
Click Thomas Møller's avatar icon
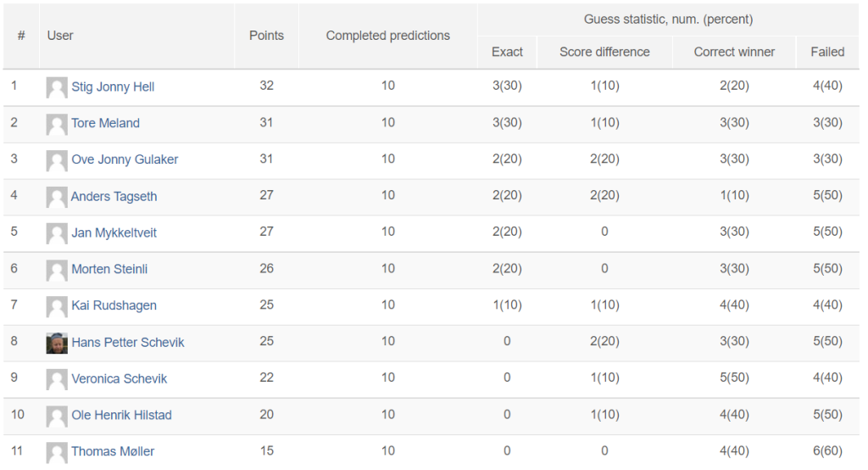click(57, 453)
